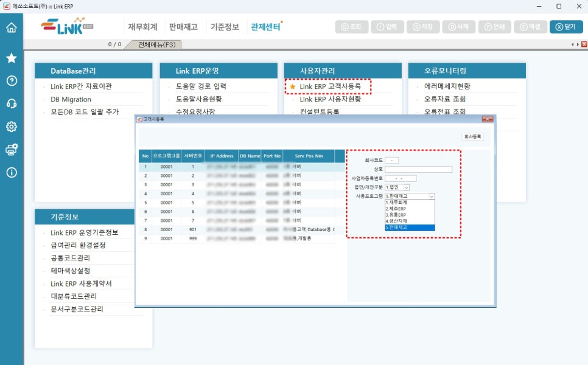Open 대분류코드관리 link
Viewport: 588px width, 365px height.
coord(74,296)
